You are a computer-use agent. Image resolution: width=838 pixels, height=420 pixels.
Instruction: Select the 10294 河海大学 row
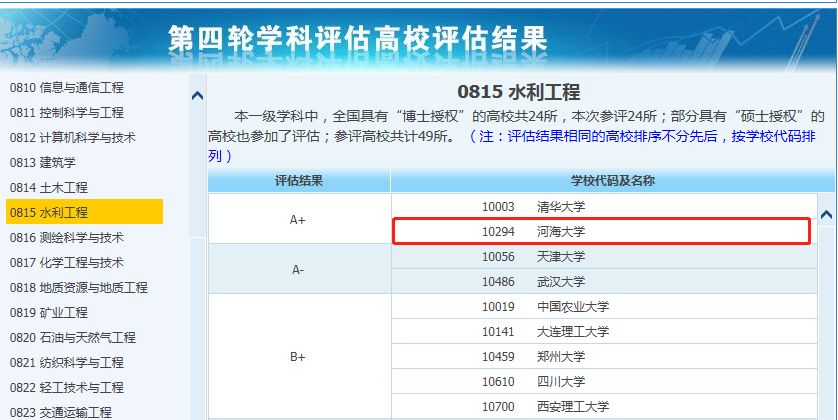click(x=604, y=231)
